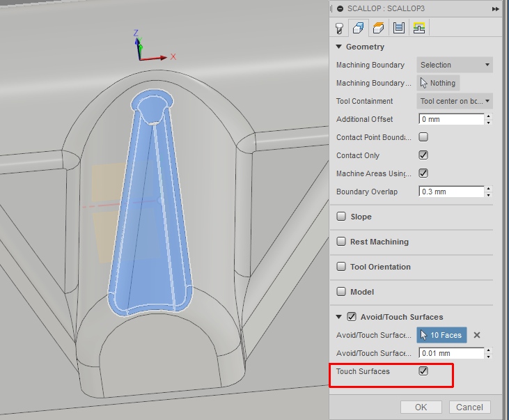509x420 pixels.
Task: Click the Touch Surfaces label text
Action: point(363,371)
